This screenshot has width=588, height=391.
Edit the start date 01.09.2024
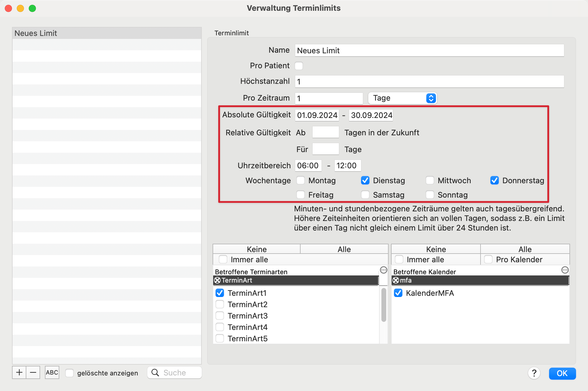pyautogui.click(x=317, y=115)
